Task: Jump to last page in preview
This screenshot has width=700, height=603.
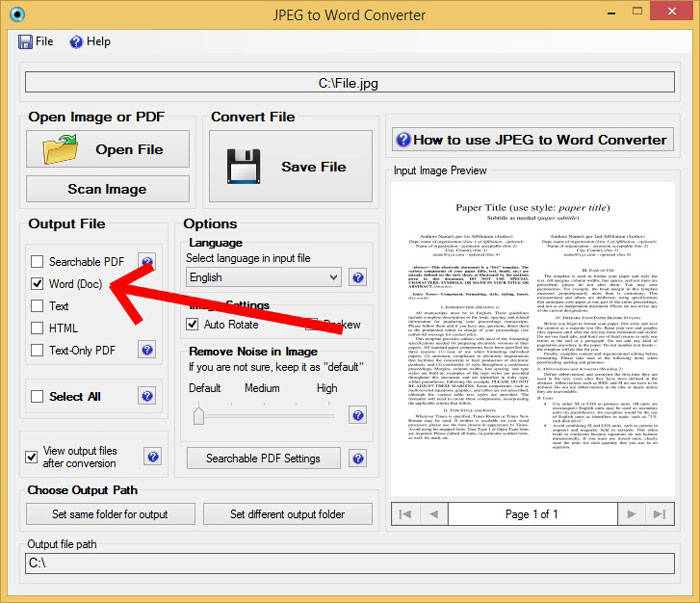Action: pyautogui.click(x=657, y=514)
